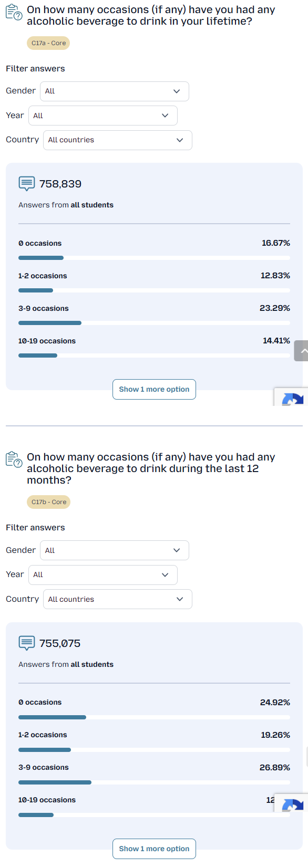Click the 0 occasions 24.92% progress bar
Image resolution: width=308 pixels, height=868 pixels.
tap(154, 717)
